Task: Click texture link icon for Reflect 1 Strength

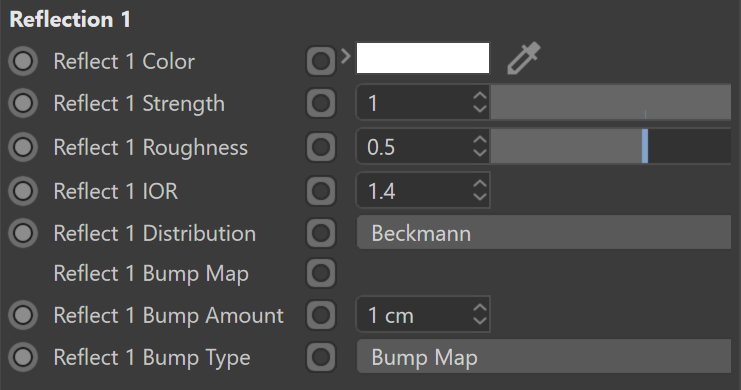Action: 321,103
